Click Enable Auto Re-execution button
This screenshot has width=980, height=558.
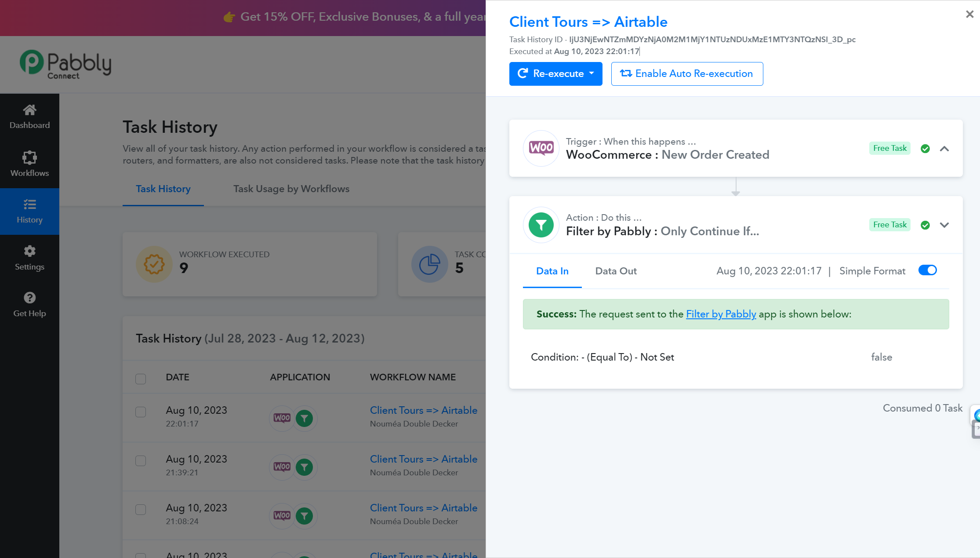click(x=687, y=74)
